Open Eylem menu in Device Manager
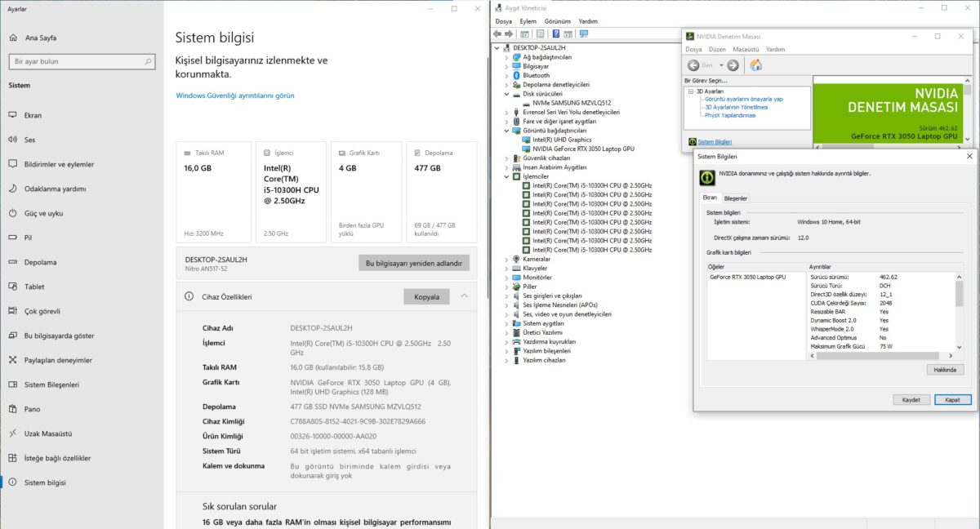 pos(528,21)
